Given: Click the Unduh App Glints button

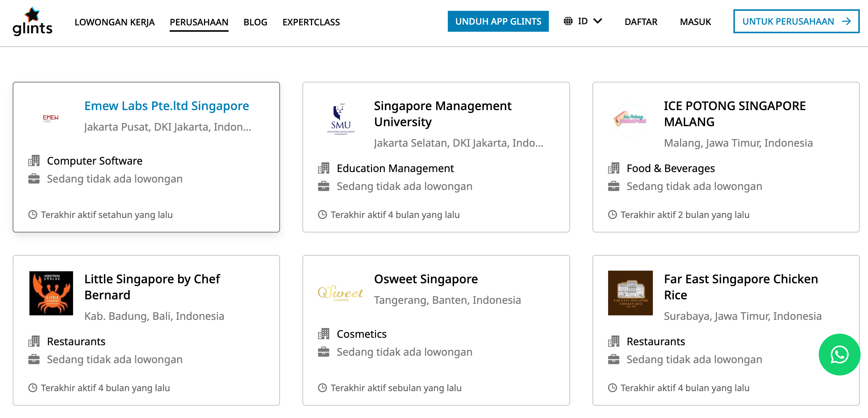Looking at the screenshot, I should coord(498,21).
